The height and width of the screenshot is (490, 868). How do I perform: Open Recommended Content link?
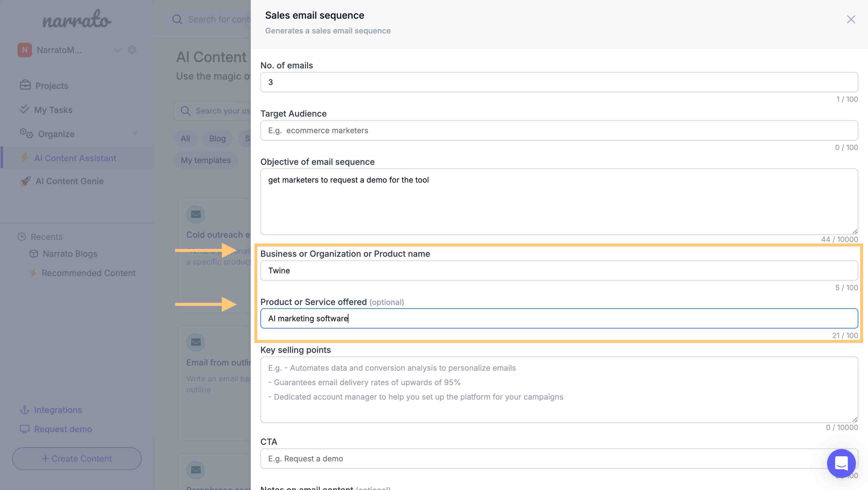click(x=88, y=273)
